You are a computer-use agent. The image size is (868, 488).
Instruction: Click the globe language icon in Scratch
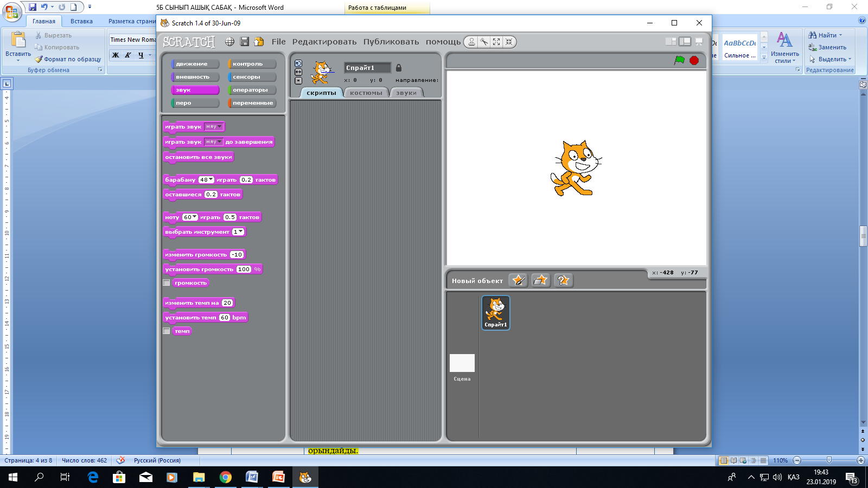pos(230,42)
